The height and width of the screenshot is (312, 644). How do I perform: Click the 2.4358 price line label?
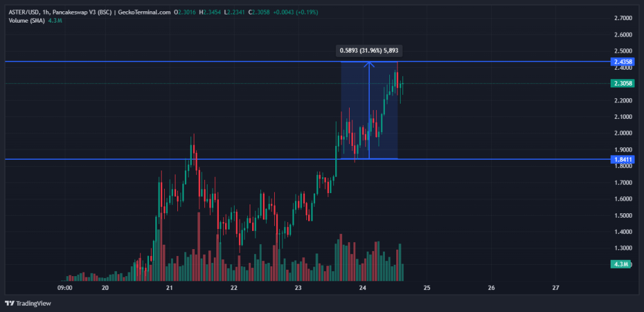[x=623, y=62]
